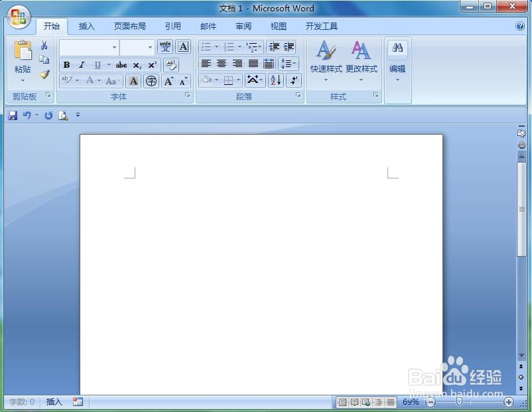Click the Shrink Font icon
Screen dimensions: 532x412
[183, 81]
